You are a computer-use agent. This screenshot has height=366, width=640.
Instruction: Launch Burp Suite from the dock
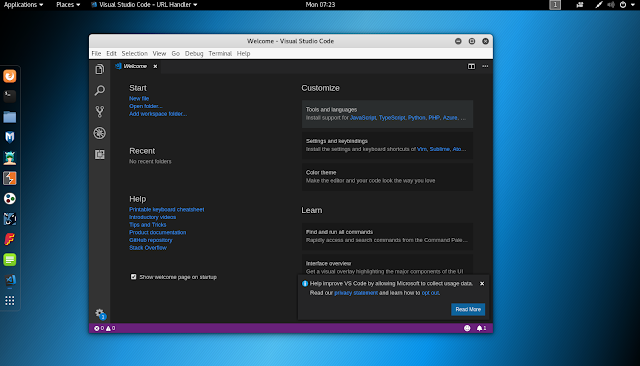(10, 178)
